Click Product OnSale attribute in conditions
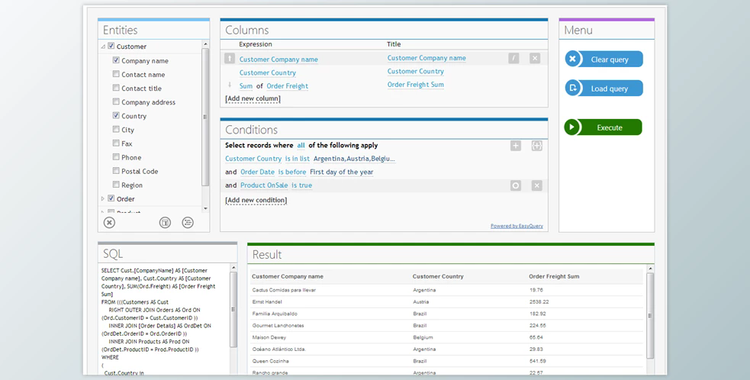This screenshot has width=750, height=380. point(264,185)
